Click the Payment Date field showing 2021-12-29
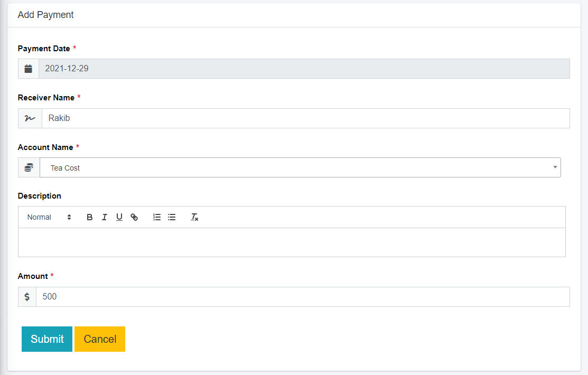Screen dimensions: 588x375 [x=304, y=69]
